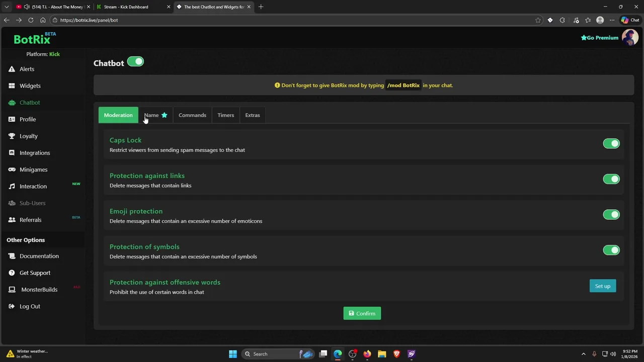Screen dimensions: 644x362
Task: Switch to the Extras tab
Action: point(253,115)
